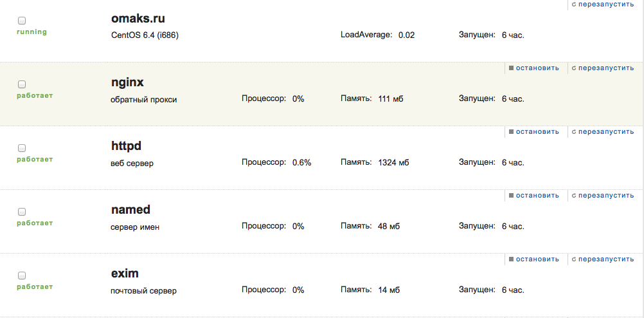Click the 'остановить' link for exim
Viewport: 644px width, 318px height.
click(537, 259)
